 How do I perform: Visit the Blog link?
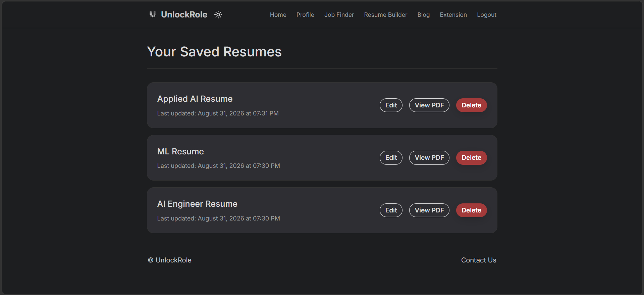(x=424, y=15)
